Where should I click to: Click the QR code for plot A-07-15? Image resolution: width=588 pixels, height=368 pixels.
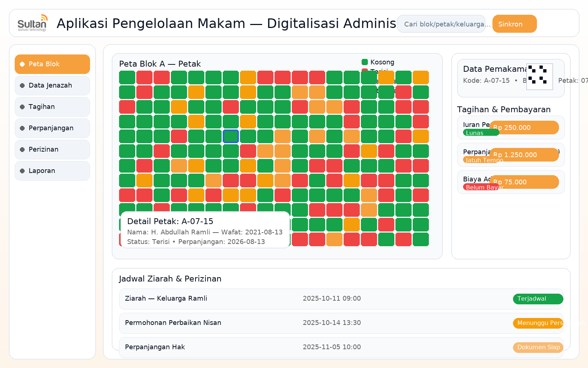[540, 77]
